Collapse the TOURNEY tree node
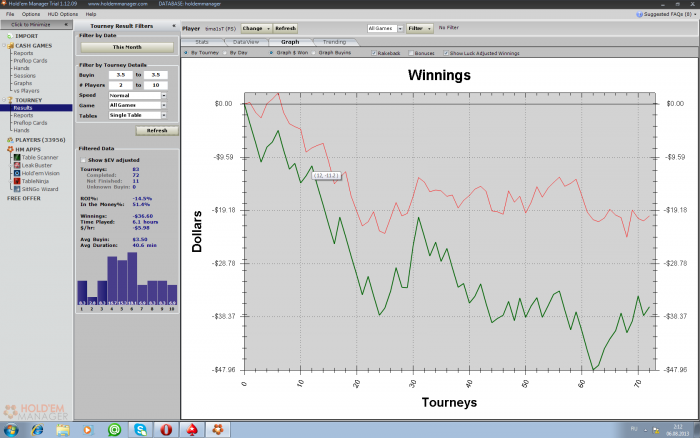700x438 pixels. click(4, 100)
